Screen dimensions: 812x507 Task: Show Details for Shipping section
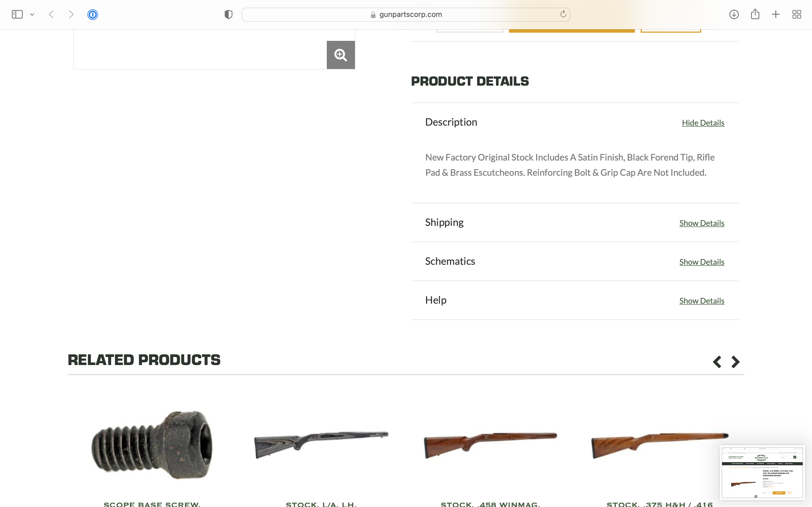pos(701,223)
